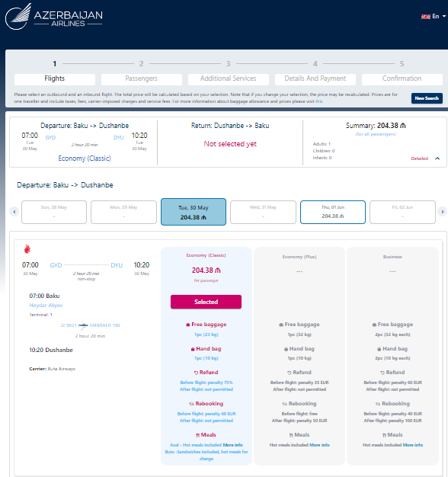Open the En language dropdown arrow
This screenshot has height=477, width=448.
click(x=444, y=17)
